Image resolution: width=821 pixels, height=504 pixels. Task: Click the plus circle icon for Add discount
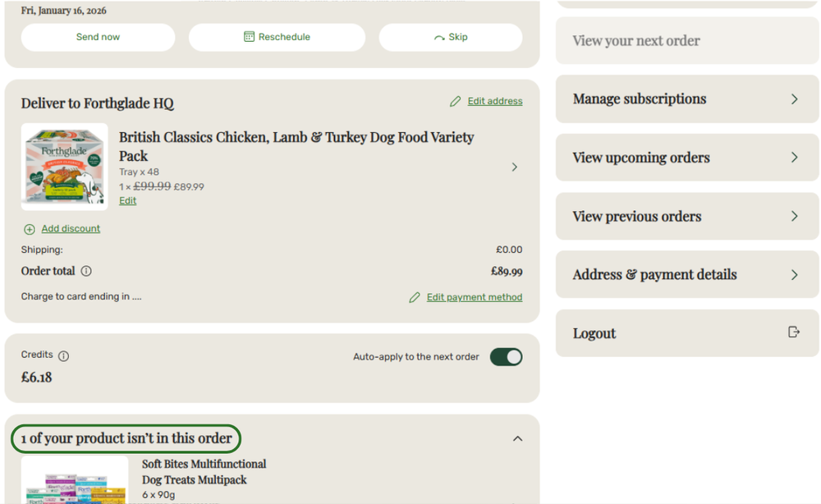coord(30,229)
